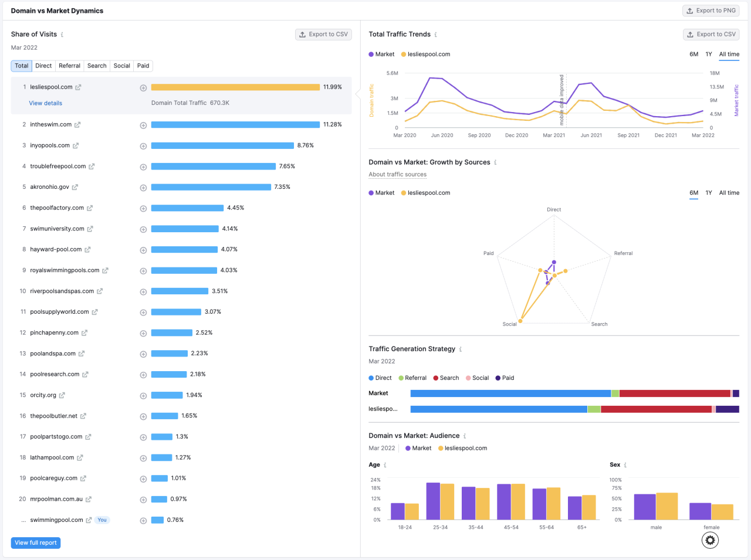Switch to the Direct traffic tab
This screenshot has height=560, width=751.
[43, 66]
